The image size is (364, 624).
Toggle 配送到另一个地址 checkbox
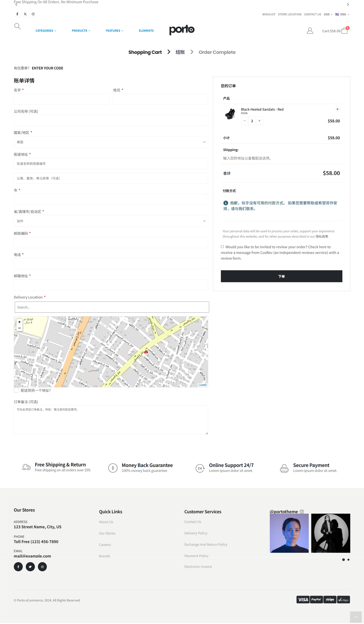(16, 390)
